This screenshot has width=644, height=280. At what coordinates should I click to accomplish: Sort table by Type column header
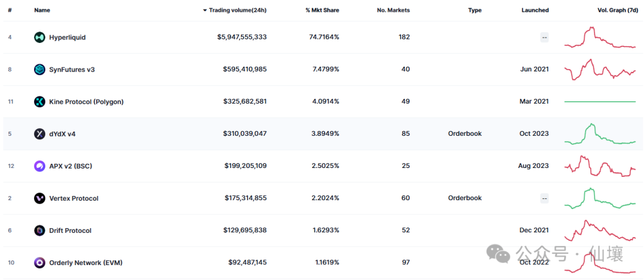475,10
